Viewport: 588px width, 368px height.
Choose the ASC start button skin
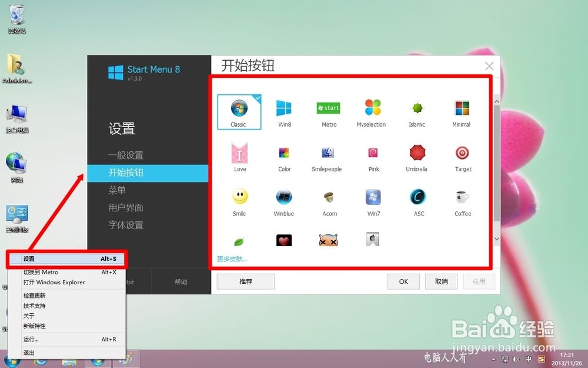418,202
